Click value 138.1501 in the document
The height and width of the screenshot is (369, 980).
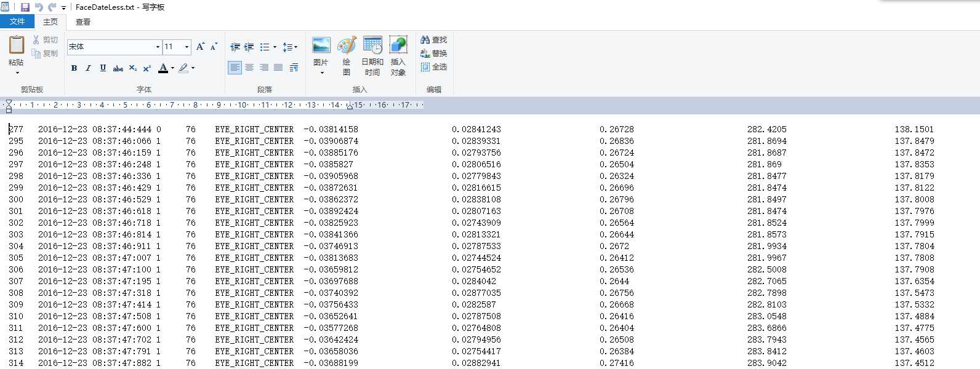tap(915, 129)
